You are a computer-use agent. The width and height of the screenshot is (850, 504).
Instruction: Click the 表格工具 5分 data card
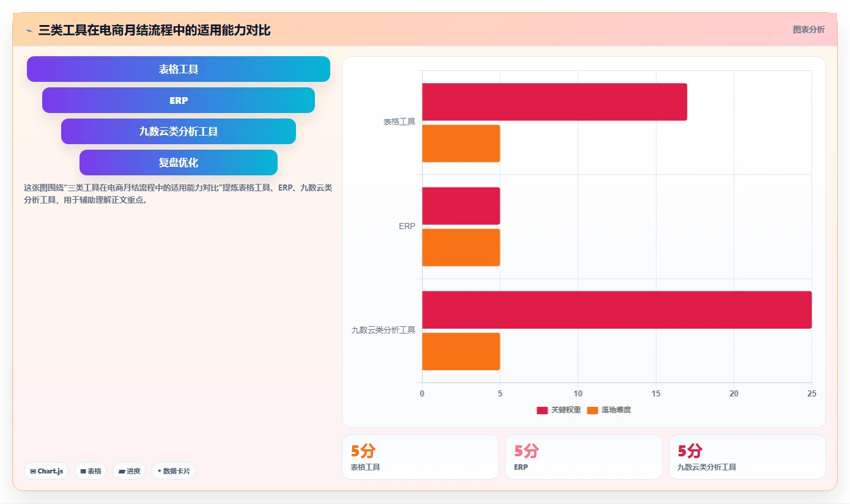[420, 457]
